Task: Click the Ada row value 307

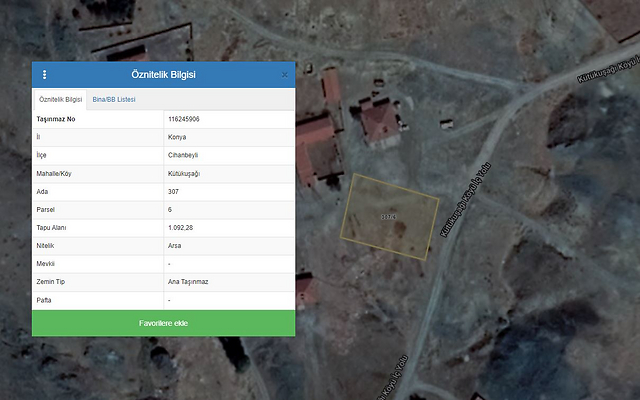Action: tap(174, 191)
